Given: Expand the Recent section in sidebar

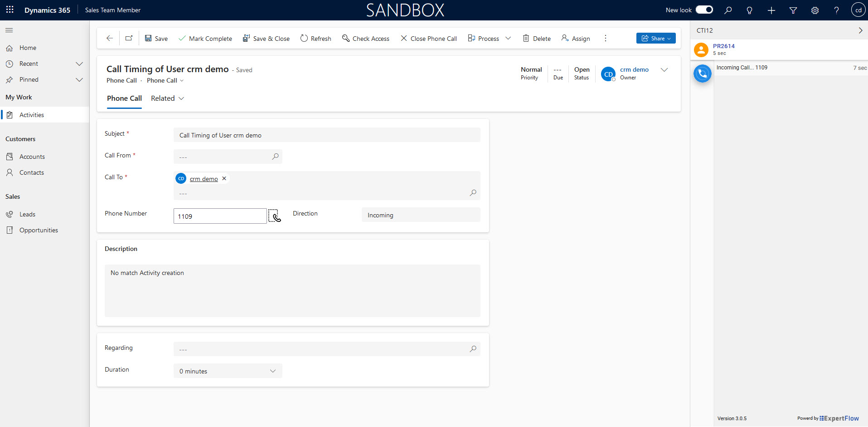Looking at the screenshot, I should pos(79,64).
